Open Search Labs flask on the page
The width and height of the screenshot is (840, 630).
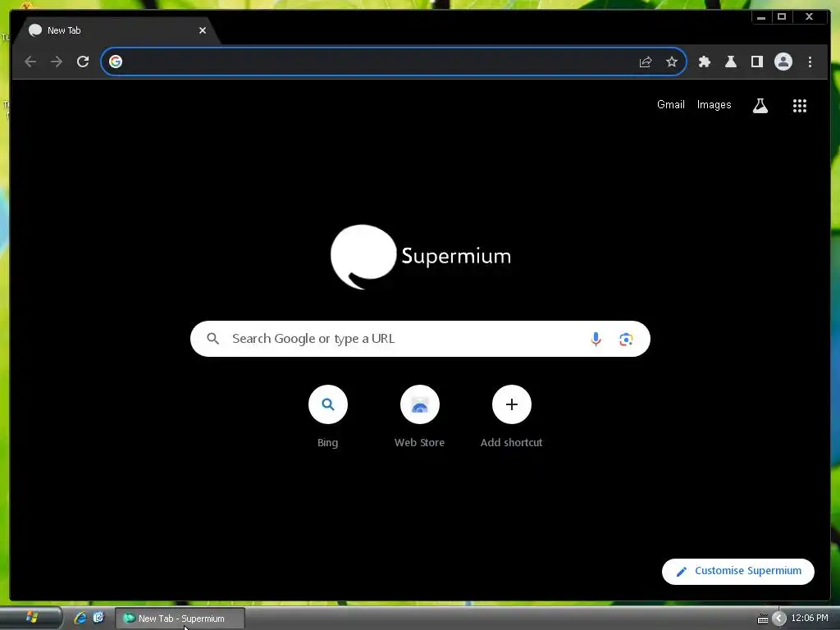click(x=760, y=106)
